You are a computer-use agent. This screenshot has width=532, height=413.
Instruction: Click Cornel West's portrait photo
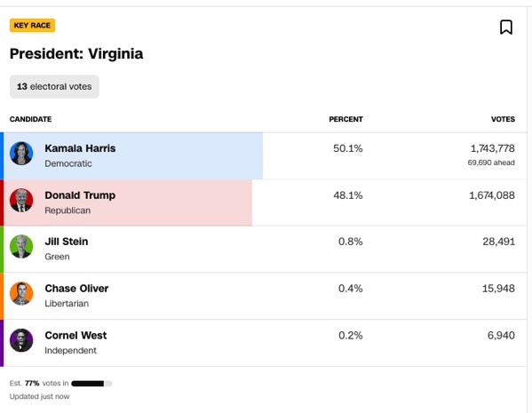point(21,340)
